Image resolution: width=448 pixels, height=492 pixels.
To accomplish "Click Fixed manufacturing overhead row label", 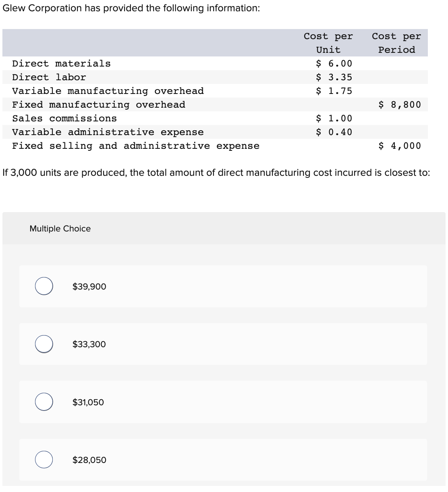I will (98, 105).
